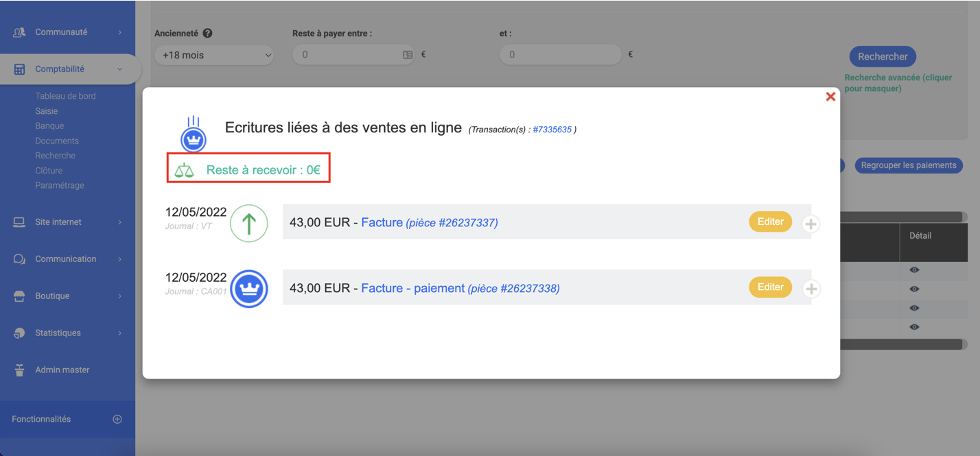
Task: Click the last eye icon in Détail column
Action: (914, 327)
